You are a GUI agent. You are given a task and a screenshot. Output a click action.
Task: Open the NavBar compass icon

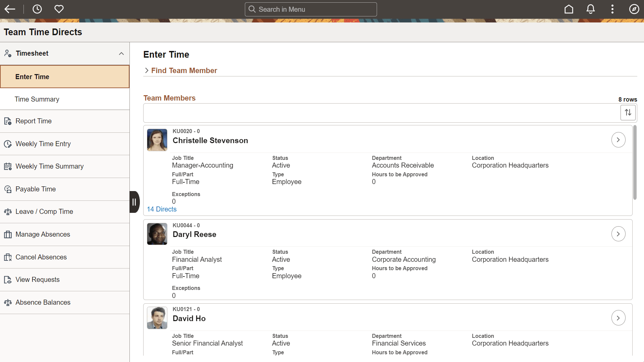(634, 9)
